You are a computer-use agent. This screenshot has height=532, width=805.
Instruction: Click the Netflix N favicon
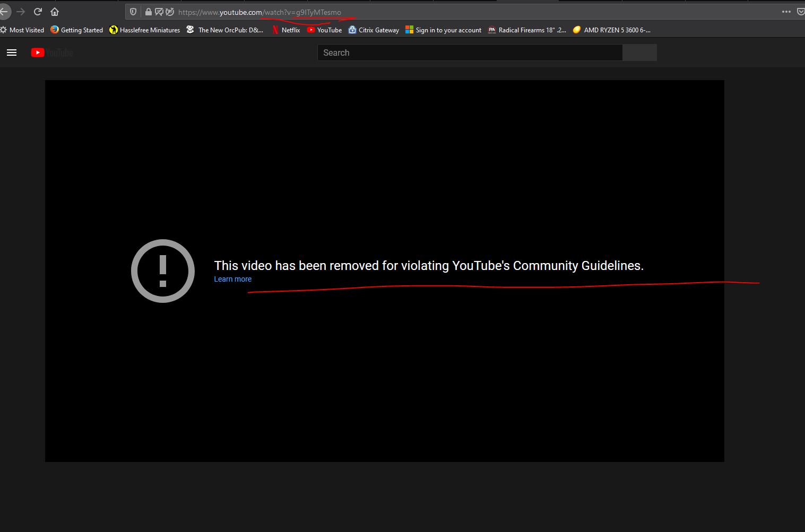[275, 30]
